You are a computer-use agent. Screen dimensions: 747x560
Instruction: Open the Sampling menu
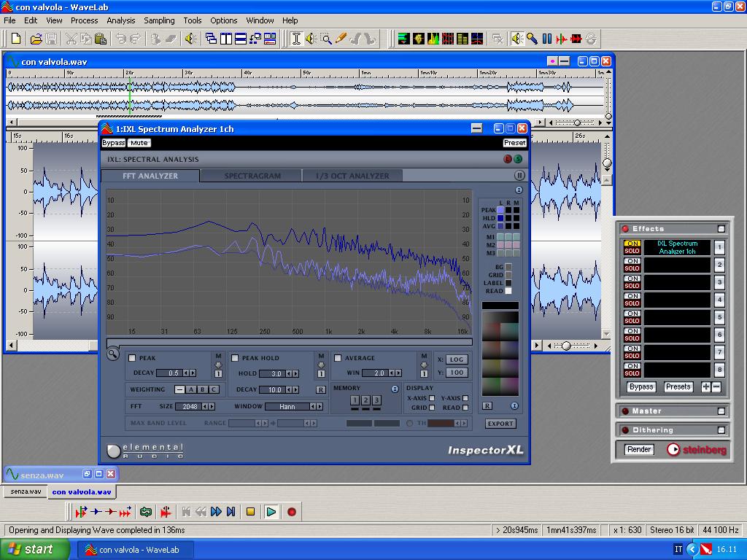click(159, 20)
